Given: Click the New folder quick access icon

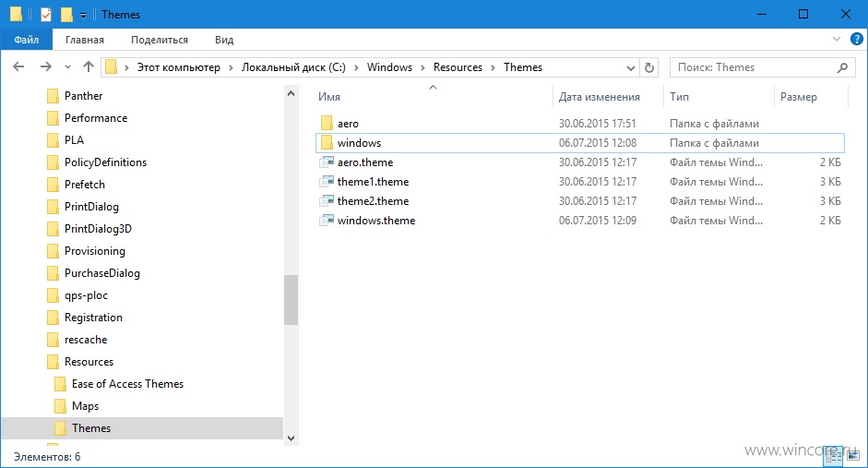Looking at the screenshot, I should (66, 15).
